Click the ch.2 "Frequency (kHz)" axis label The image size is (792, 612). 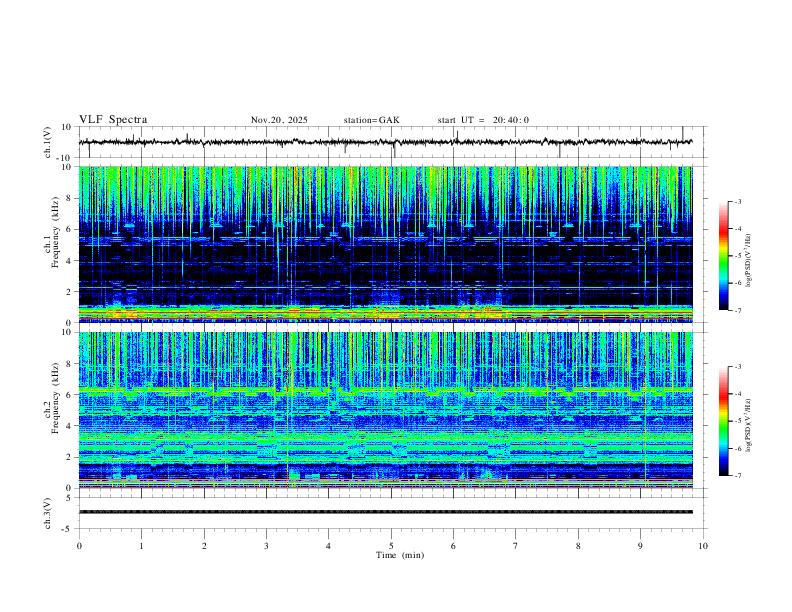click(x=55, y=398)
